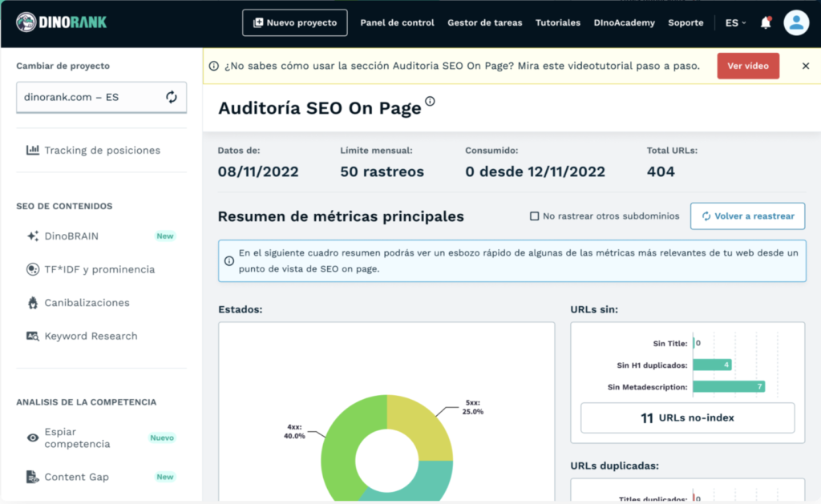Click the Canibalizaciones icon in sidebar
This screenshot has height=504, width=821.
coord(33,303)
